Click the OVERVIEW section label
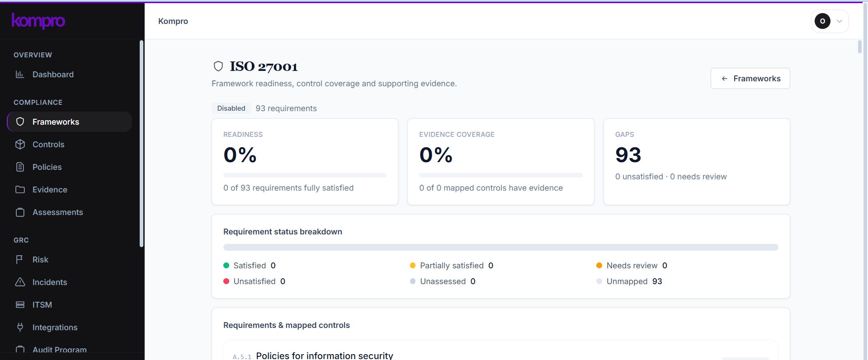 click(x=33, y=55)
